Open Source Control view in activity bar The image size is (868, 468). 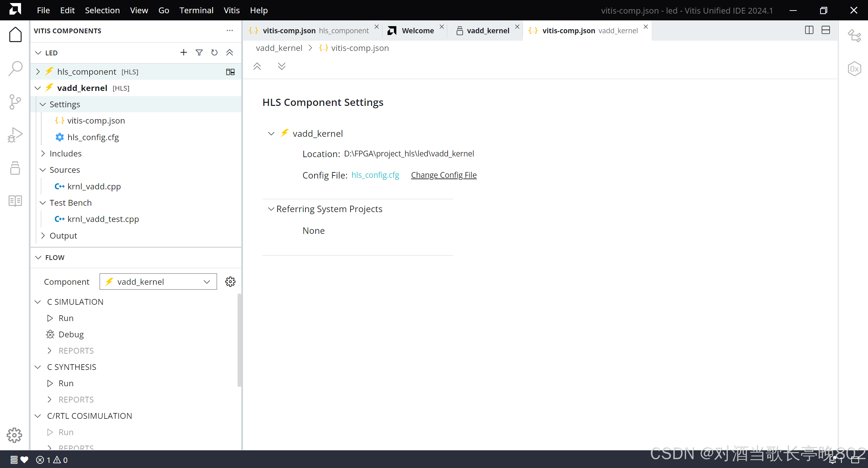(15, 102)
